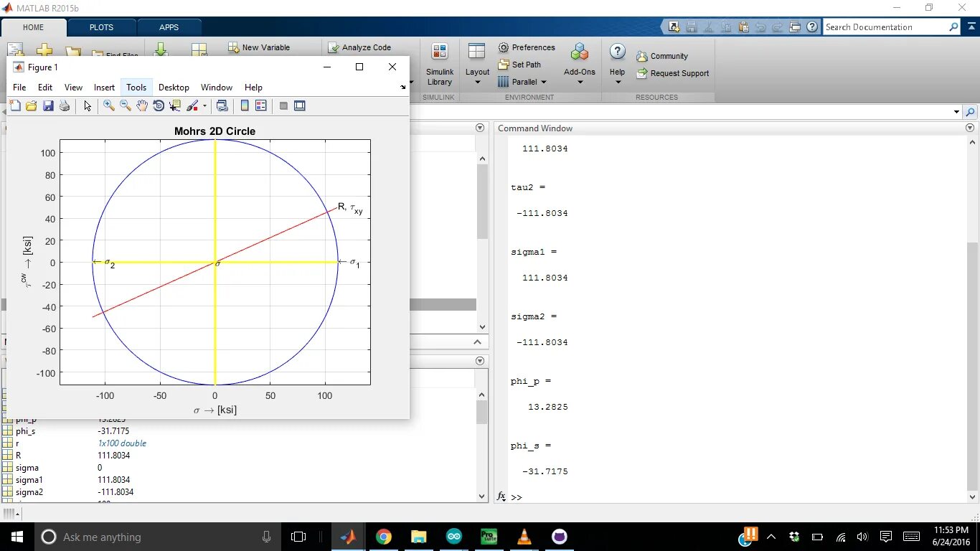The image size is (980, 551).
Task: Click the Cortana Ask me anything box
Action: pyautogui.click(x=158, y=537)
